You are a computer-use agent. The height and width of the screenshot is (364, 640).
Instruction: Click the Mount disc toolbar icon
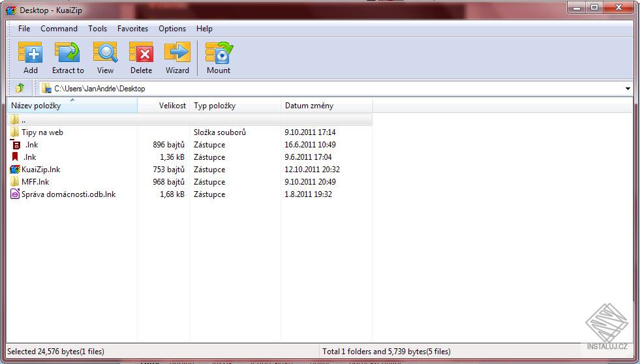pos(219,53)
